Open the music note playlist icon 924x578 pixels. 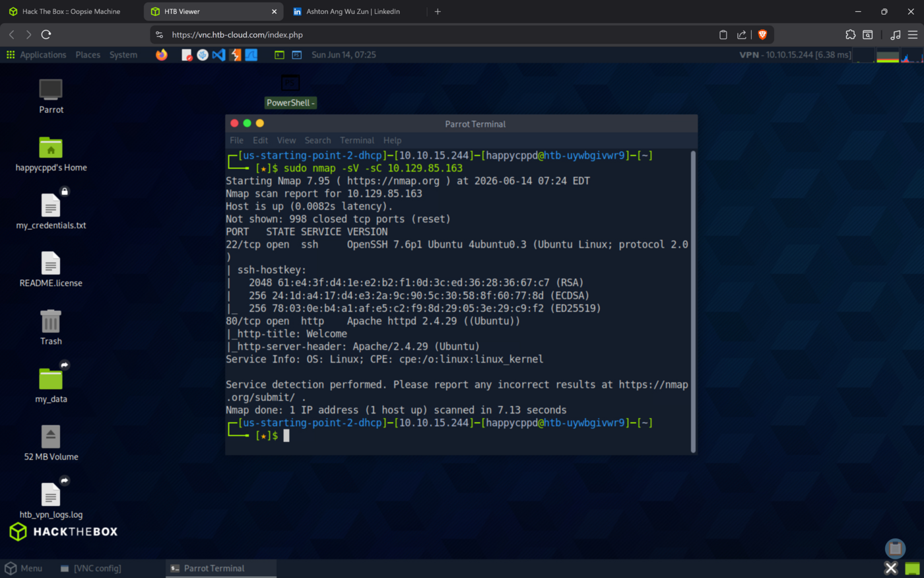(895, 34)
